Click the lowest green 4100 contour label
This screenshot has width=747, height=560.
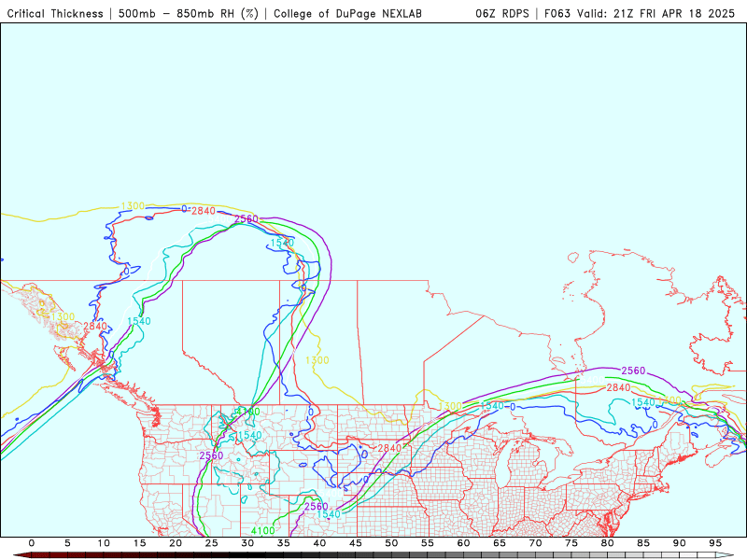[x=263, y=530]
